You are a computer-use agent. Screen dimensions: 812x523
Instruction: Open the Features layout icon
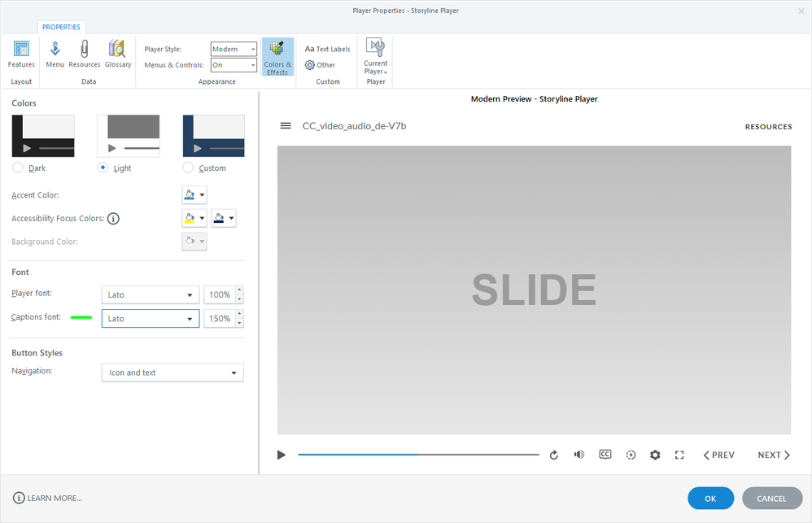coord(21,54)
